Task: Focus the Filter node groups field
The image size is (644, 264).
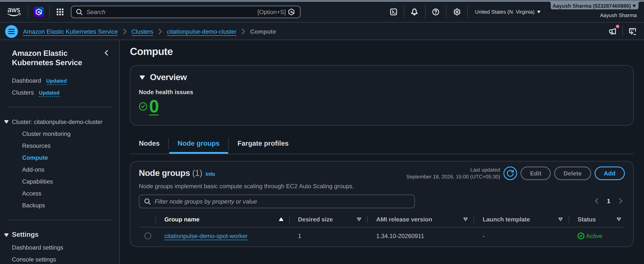Action: pyautogui.click(x=277, y=201)
